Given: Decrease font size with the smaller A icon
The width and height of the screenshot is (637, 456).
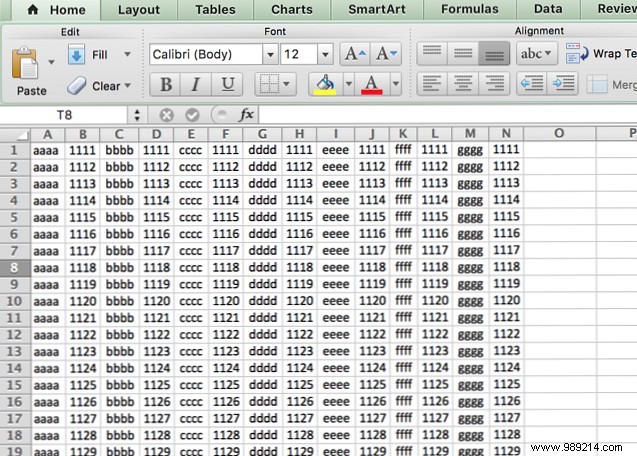Looking at the screenshot, I should point(386,54).
